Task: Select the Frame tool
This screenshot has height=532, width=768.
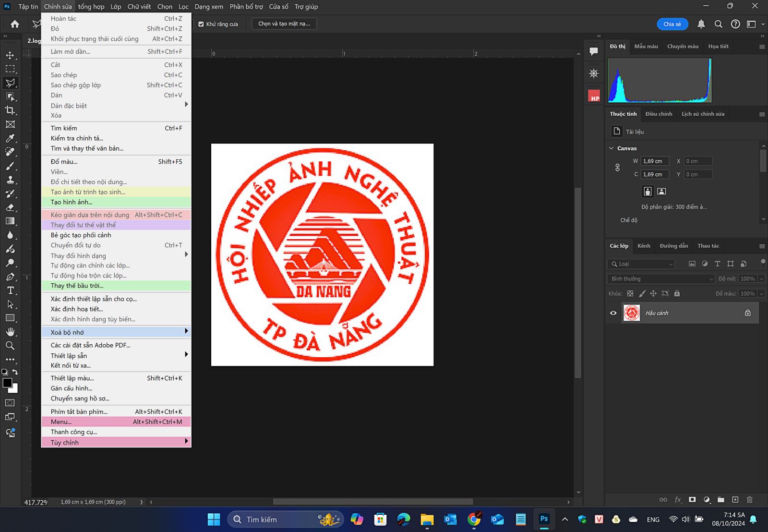Action: click(x=10, y=124)
